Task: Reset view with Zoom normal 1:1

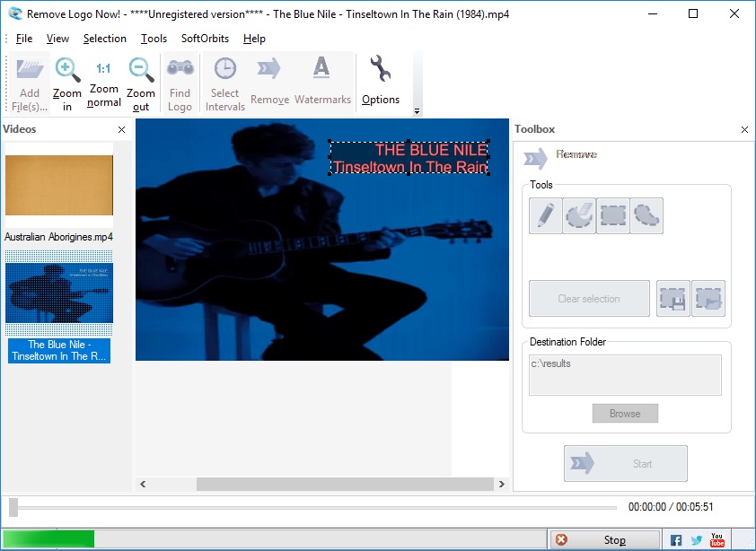Action: [103, 83]
